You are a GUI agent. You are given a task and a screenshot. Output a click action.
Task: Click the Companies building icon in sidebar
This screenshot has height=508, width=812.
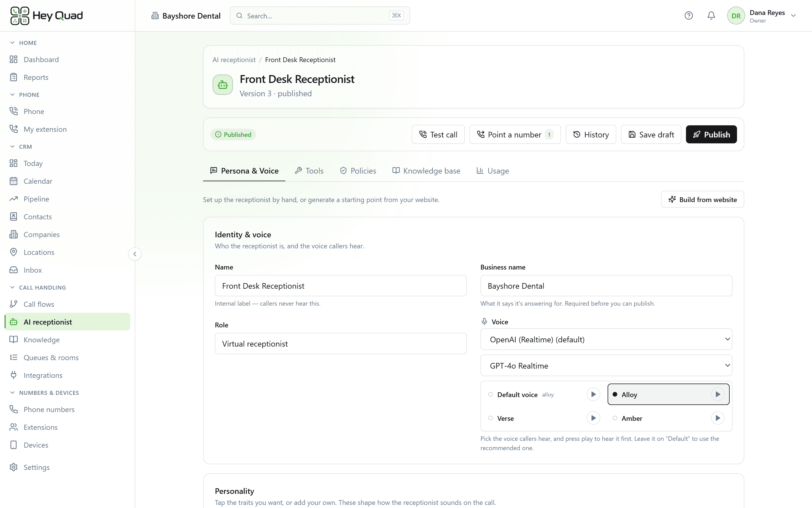[x=14, y=235]
